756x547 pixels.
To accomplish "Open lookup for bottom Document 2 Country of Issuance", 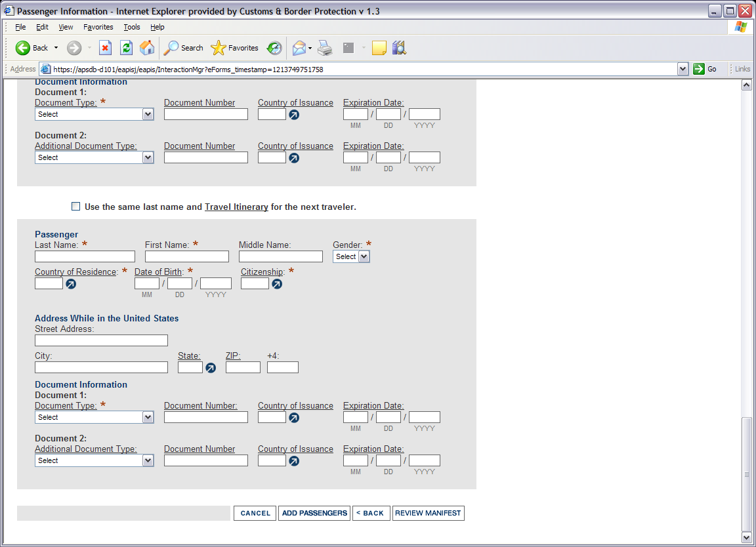I will (294, 461).
